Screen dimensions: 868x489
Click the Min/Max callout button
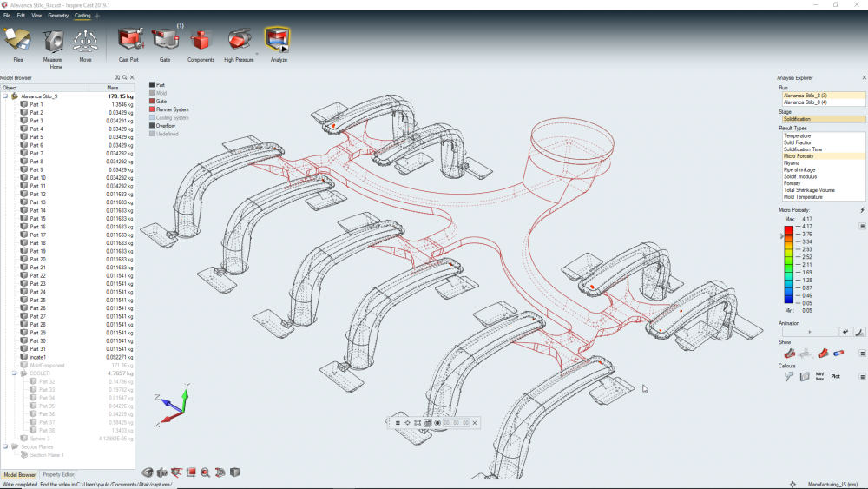point(820,377)
